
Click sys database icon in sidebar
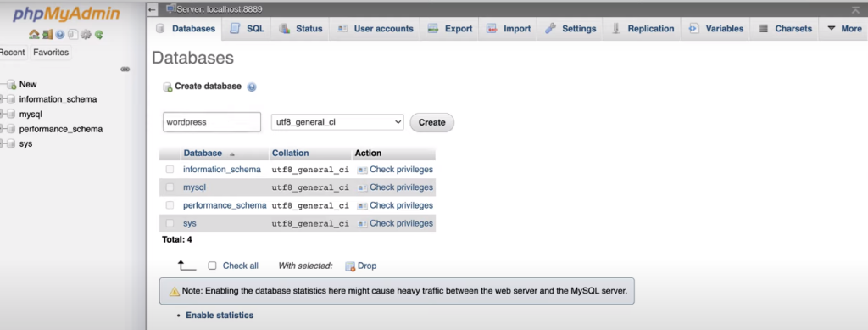11,144
